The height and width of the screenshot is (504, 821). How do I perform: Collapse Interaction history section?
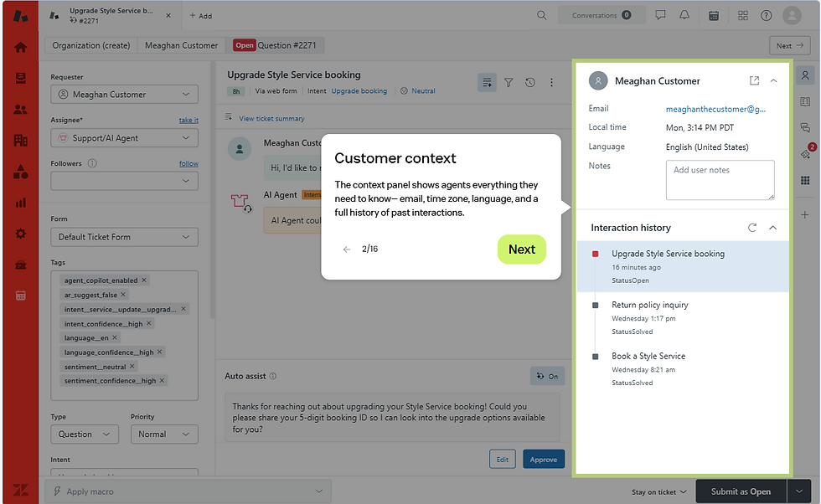[x=772, y=228]
